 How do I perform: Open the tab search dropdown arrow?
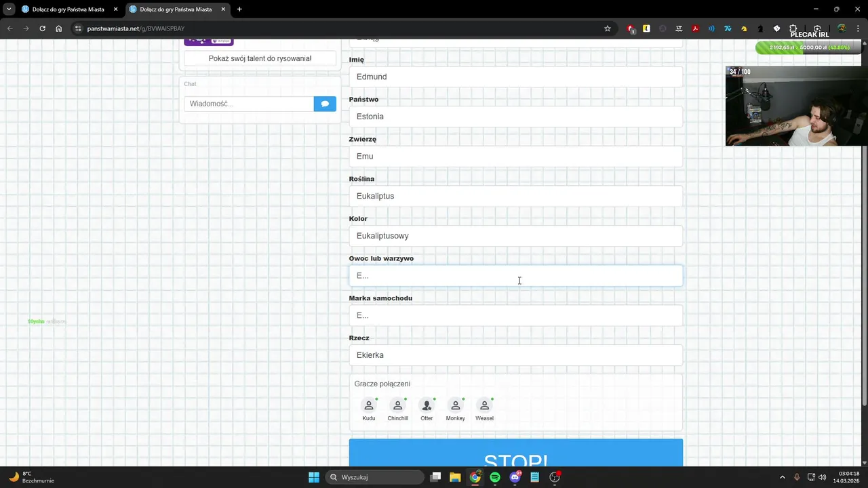click(9, 9)
